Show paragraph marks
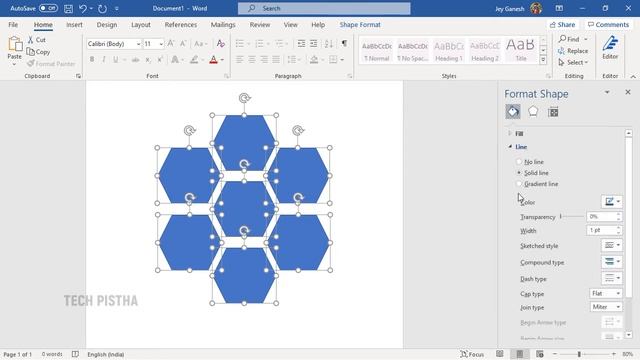Screen dimensions: 640x360 (344, 43)
